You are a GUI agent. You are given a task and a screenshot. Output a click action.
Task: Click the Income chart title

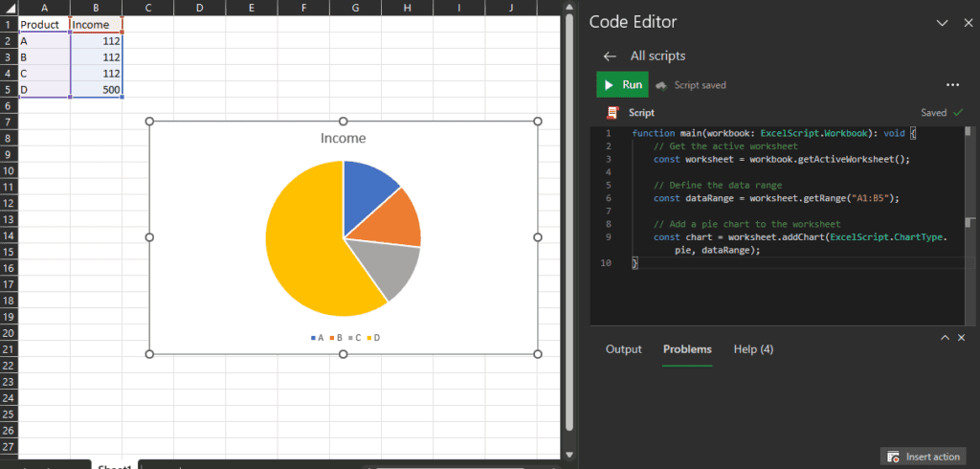(343, 139)
